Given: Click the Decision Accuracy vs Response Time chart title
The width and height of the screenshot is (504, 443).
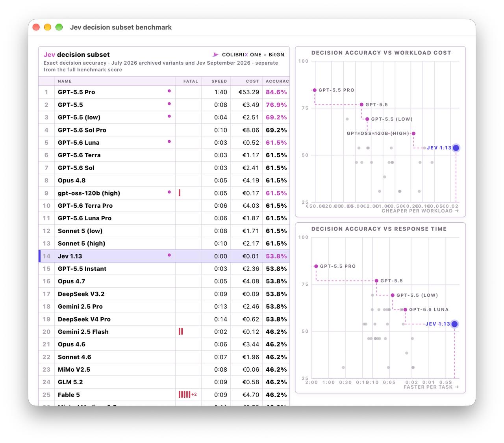Looking at the screenshot, I should click(379, 229).
